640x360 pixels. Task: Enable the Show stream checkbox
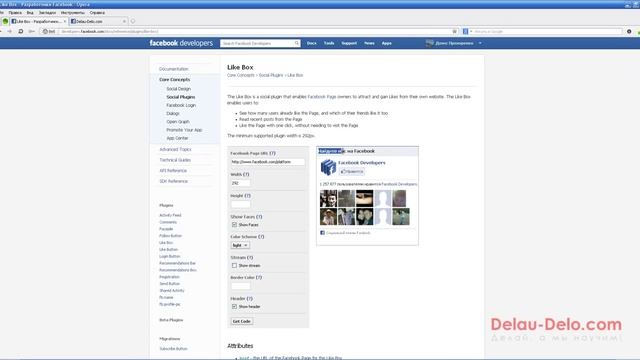pyautogui.click(x=234, y=266)
